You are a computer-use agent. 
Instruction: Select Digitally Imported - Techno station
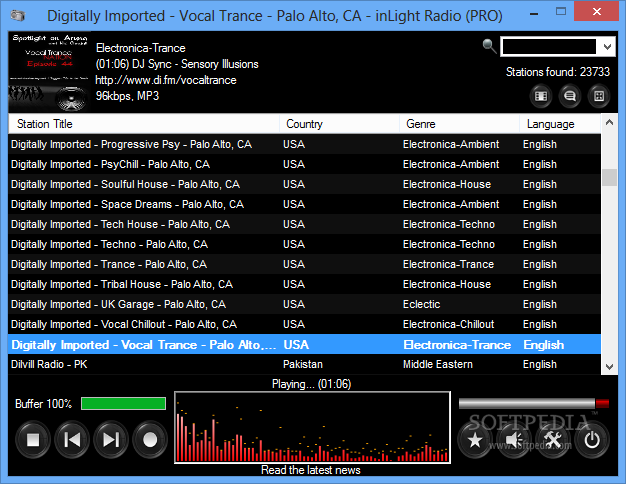click(304, 244)
